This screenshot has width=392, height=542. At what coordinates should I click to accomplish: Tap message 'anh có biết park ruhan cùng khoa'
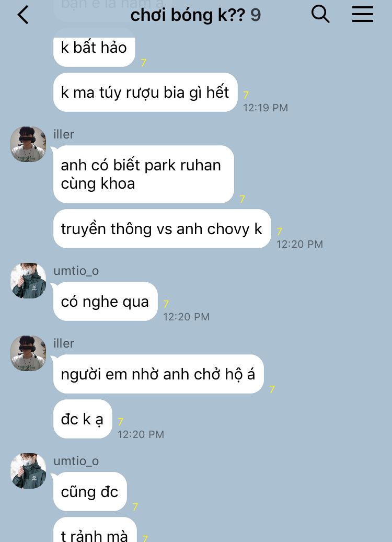(143, 174)
